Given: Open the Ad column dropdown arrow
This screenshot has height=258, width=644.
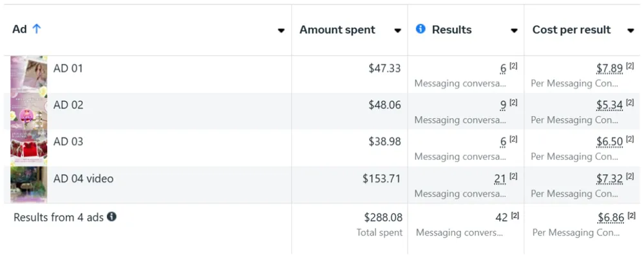Looking at the screenshot, I should (281, 30).
